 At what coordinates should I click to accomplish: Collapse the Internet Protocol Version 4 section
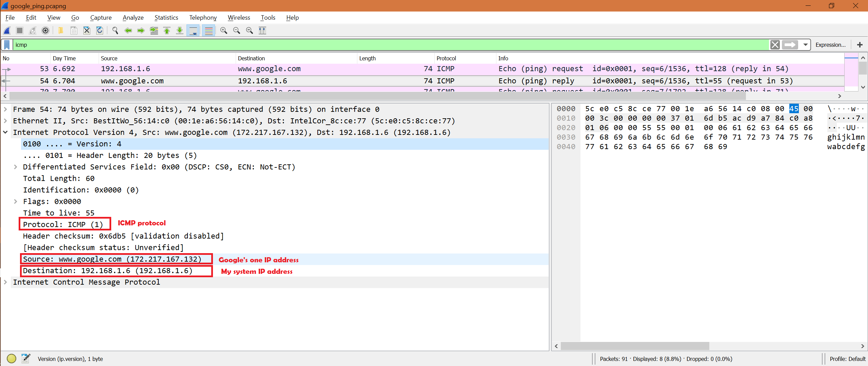(5, 132)
